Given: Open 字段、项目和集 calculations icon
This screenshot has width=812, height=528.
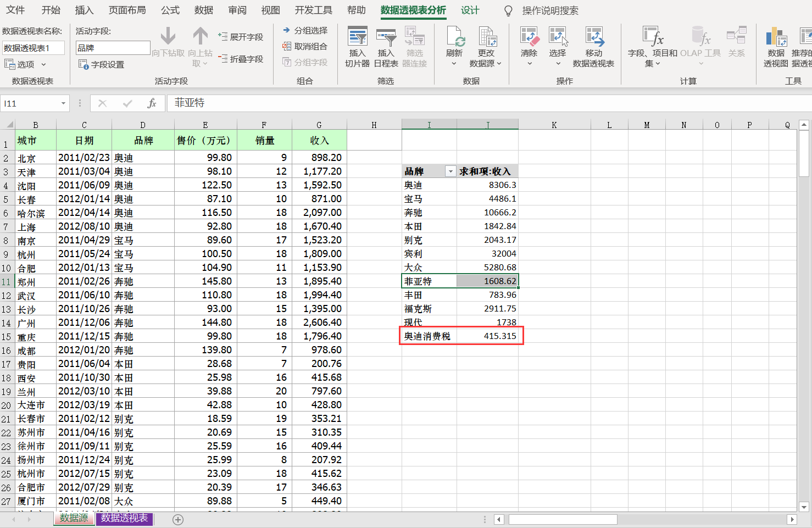Looking at the screenshot, I should [x=653, y=36].
